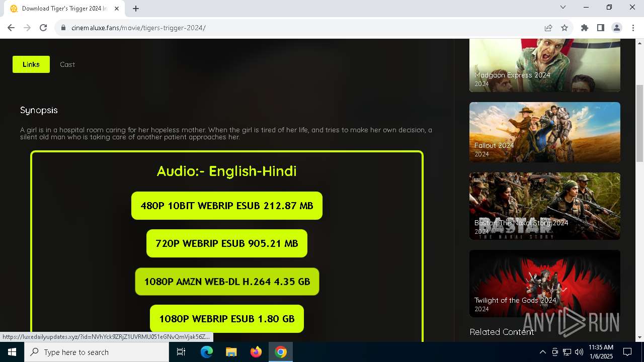The height and width of the screenshot is (362, 644).
Task: Close the Tiger's Trigger tab
Action: coord(117,9)
